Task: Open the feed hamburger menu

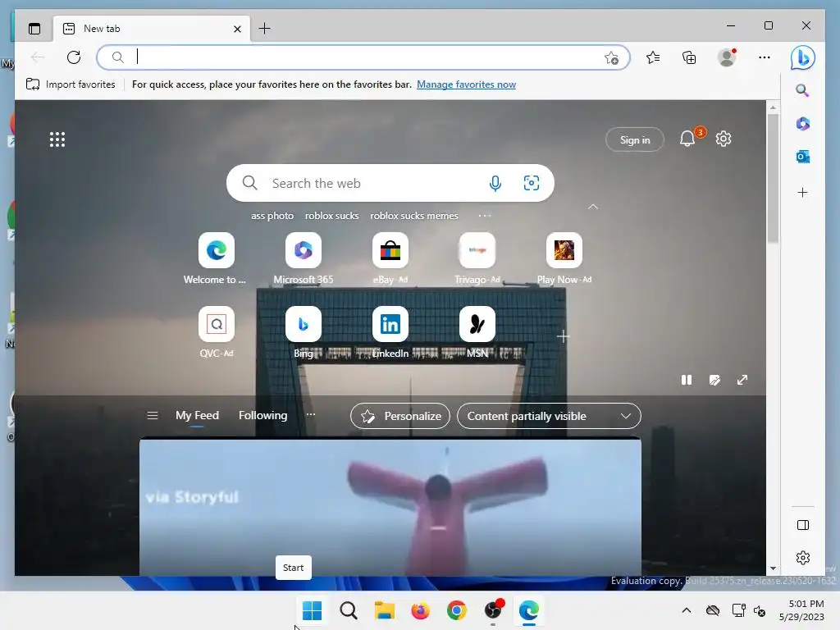Action: (x=153, y=416)
